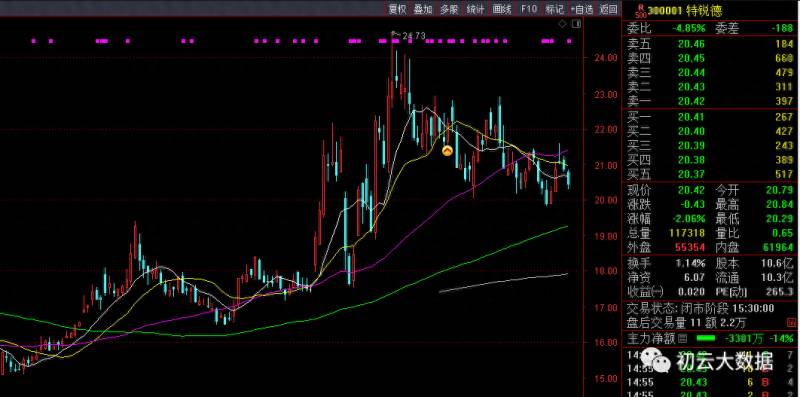Open F10 company info
The image size is (800, 397).
(x=529, y=9)
